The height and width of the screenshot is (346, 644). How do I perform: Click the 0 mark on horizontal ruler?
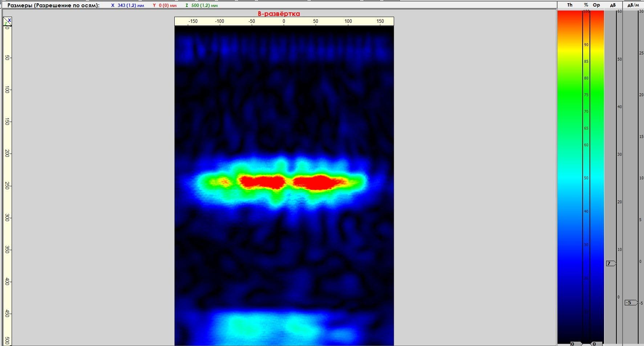tap(284, 21)
